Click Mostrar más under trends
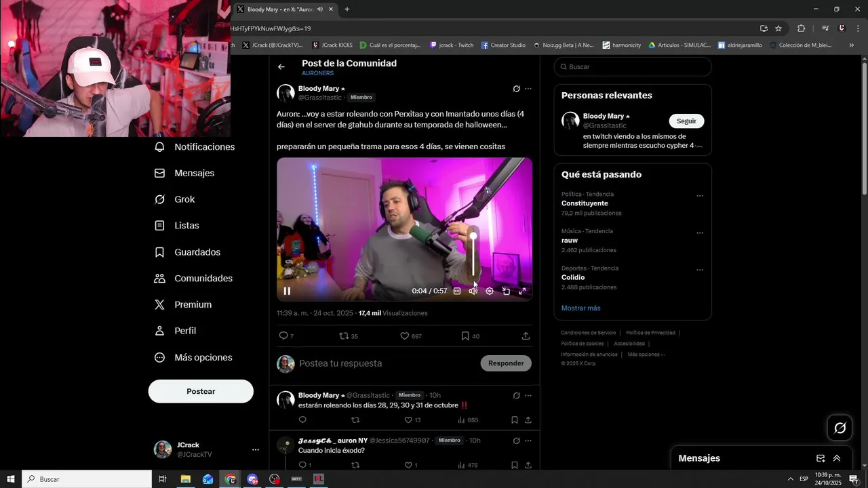The width and height of the screenshot is (868, 488). coord(580,308)
